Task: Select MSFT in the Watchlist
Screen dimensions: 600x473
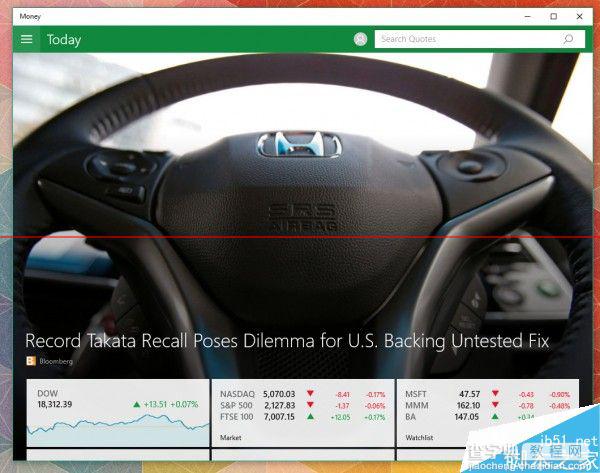Action: point(416,394)
